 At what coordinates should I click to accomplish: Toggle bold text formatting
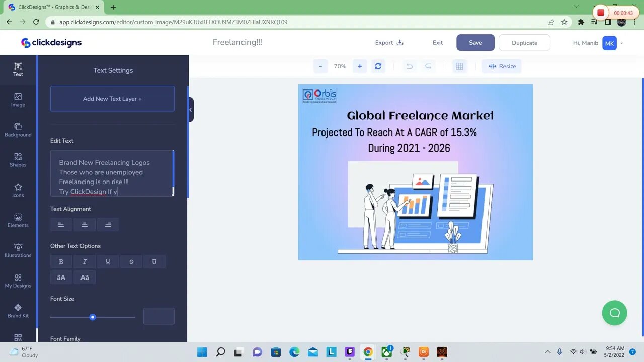click(x=61, y=262)
